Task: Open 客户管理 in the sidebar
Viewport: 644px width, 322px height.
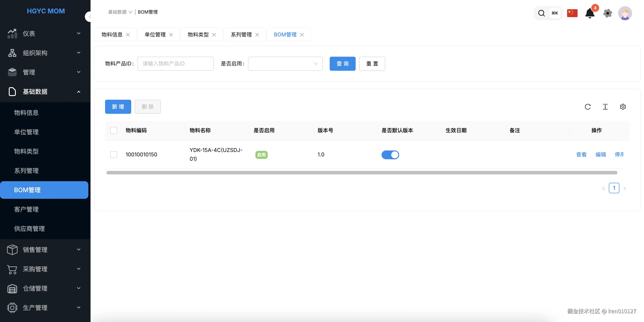Action: 26,209
